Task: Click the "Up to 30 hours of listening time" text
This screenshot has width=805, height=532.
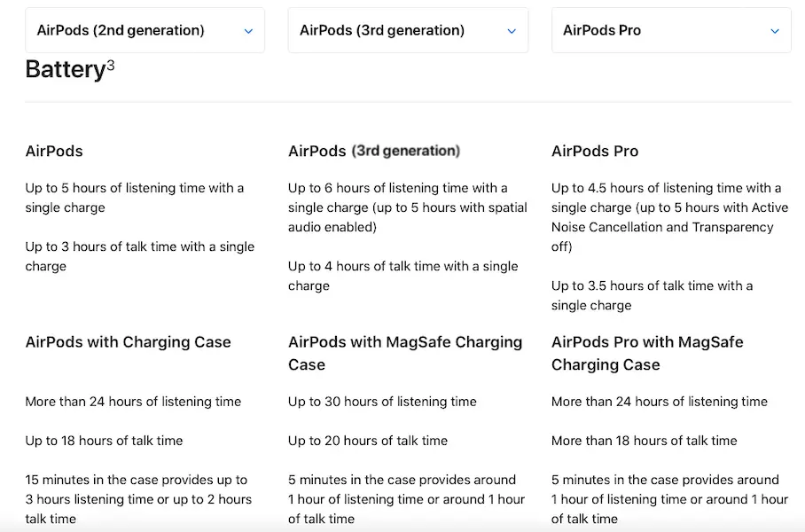Action: click(x=382, y=402)
